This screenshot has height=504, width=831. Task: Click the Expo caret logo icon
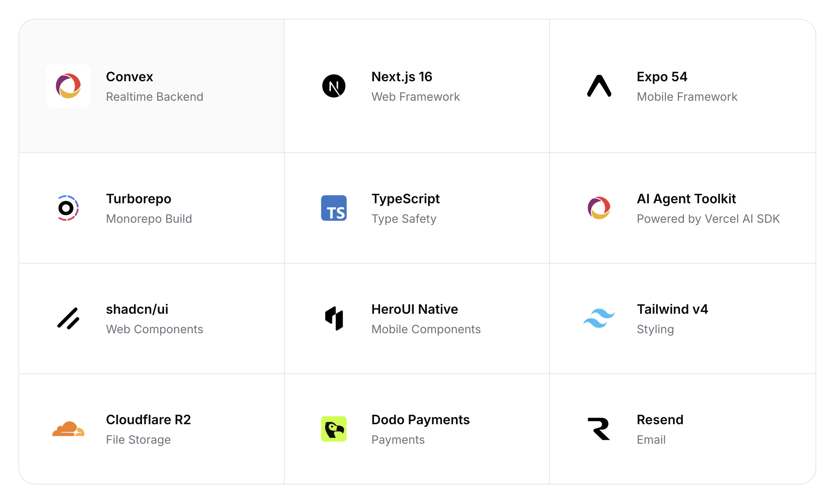(x=599, y=86)
